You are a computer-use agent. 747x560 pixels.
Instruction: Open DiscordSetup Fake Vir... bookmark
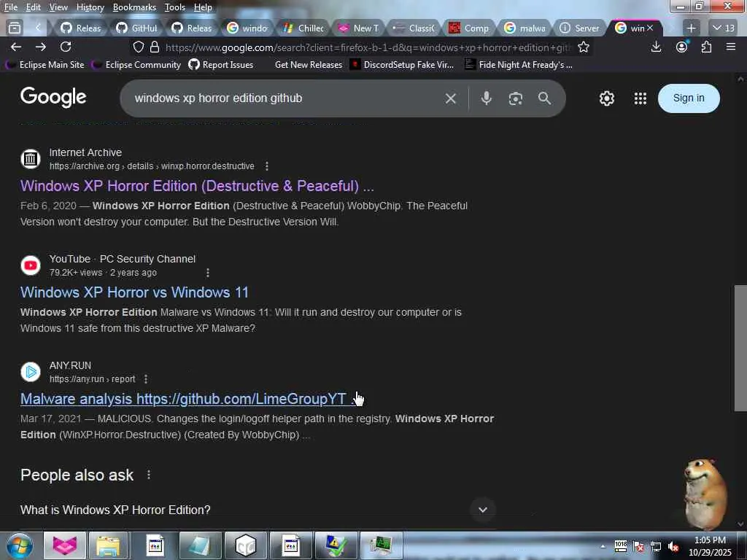402,64
